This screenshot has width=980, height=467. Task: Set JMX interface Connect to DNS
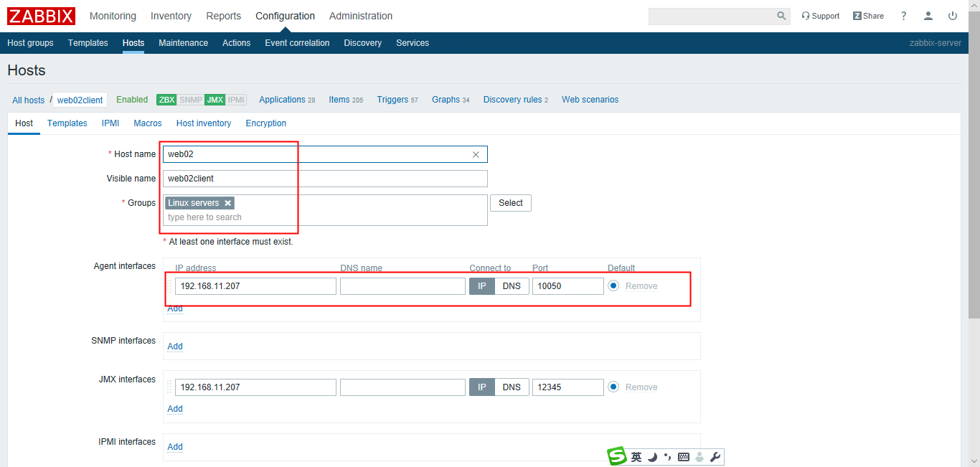pyautogui.click(x=512, y=387)
